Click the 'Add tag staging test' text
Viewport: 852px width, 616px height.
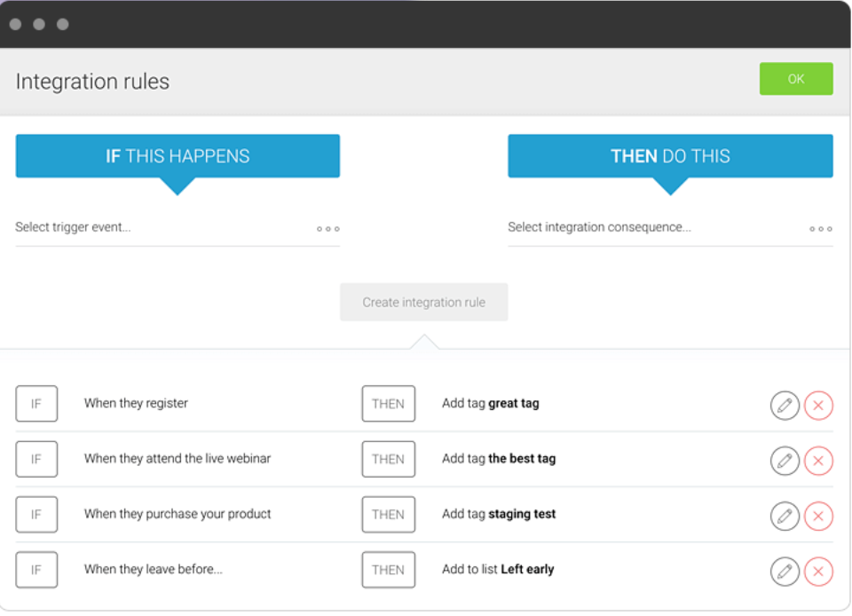[499, 514]
